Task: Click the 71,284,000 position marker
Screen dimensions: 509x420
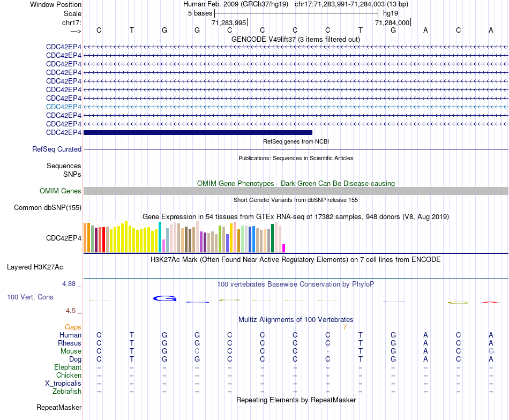Action: click(x=392, y=22)
